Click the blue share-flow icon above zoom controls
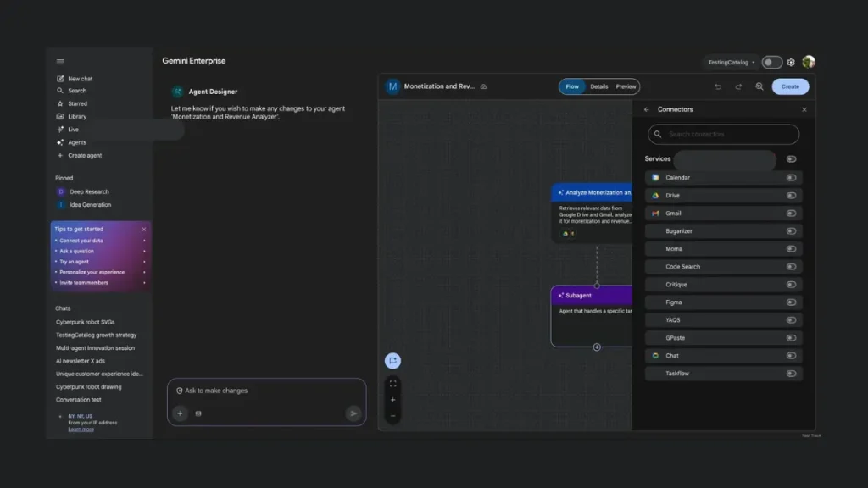The image size is (868, 488). click(392, 361)
